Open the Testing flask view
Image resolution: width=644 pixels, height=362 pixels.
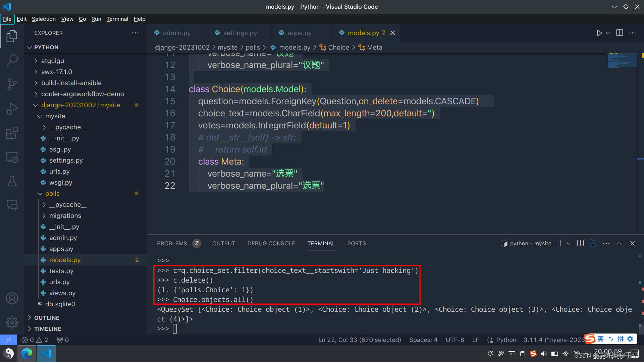12,181
